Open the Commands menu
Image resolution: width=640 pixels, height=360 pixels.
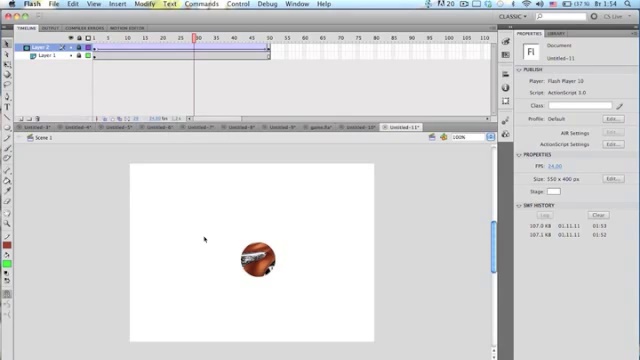[x=202, y=4]
